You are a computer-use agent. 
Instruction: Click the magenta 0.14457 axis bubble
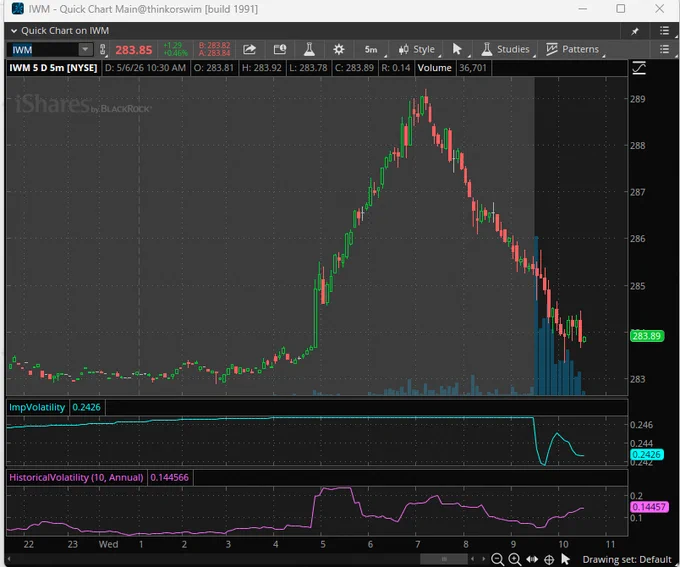click(x=649, y=507)
